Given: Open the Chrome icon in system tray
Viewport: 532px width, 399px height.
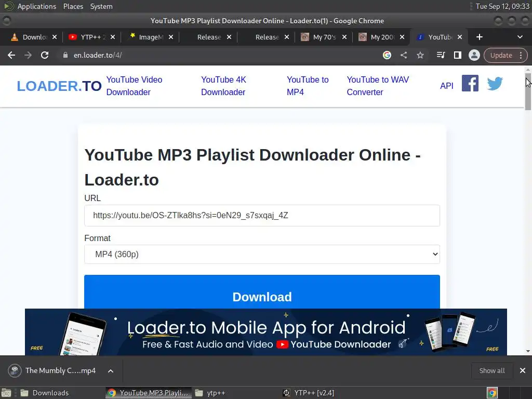Looking at the screenshot, I should tap(492, 393).
